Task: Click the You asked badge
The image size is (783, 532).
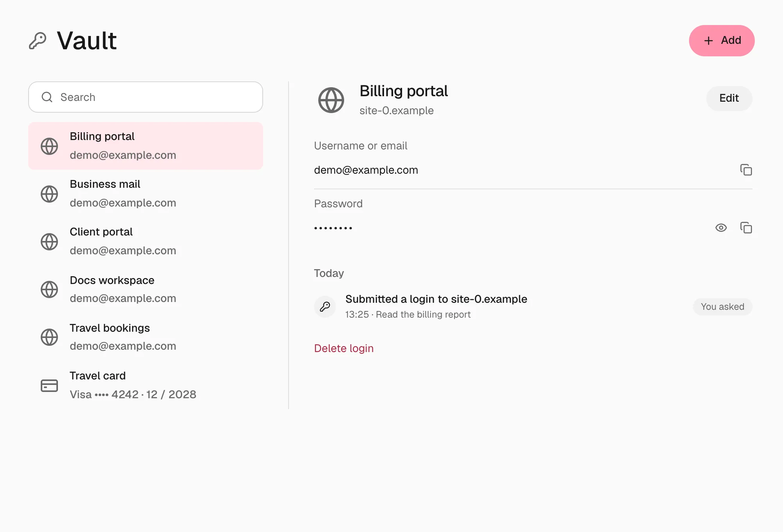Action: point(722,307)
